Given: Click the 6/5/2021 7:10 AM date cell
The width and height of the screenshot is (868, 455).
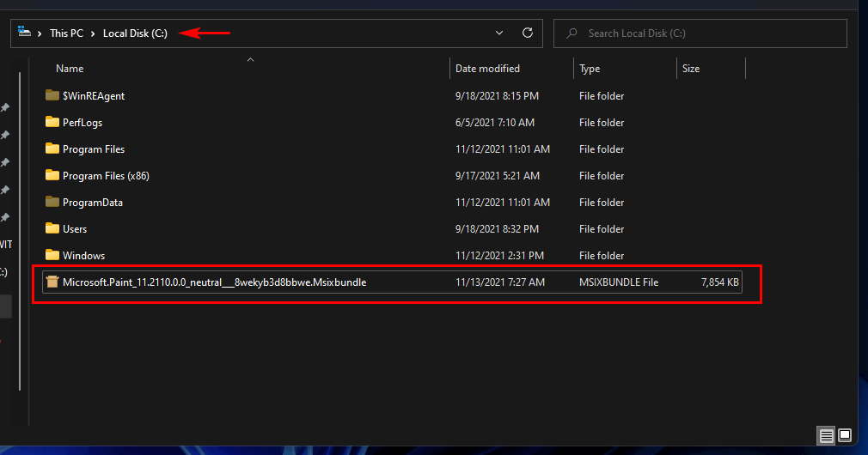Looking at the screenshot, I should 495,122.
